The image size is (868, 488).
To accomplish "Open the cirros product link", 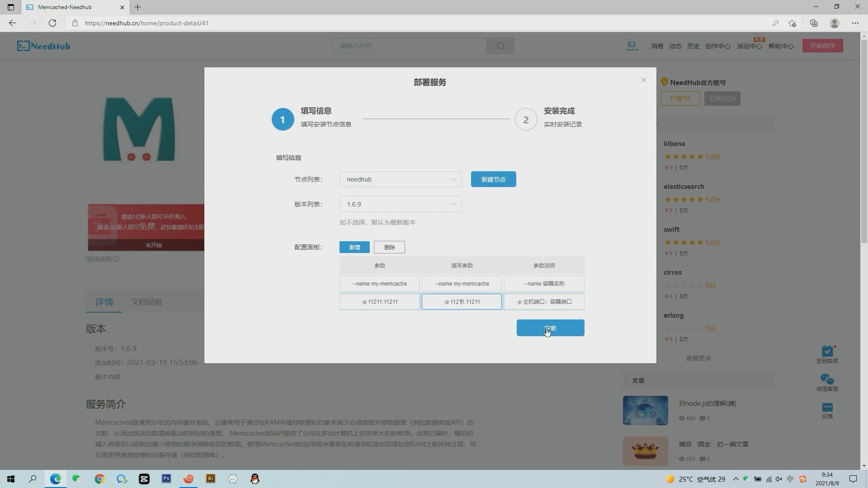I will point(672,272).
